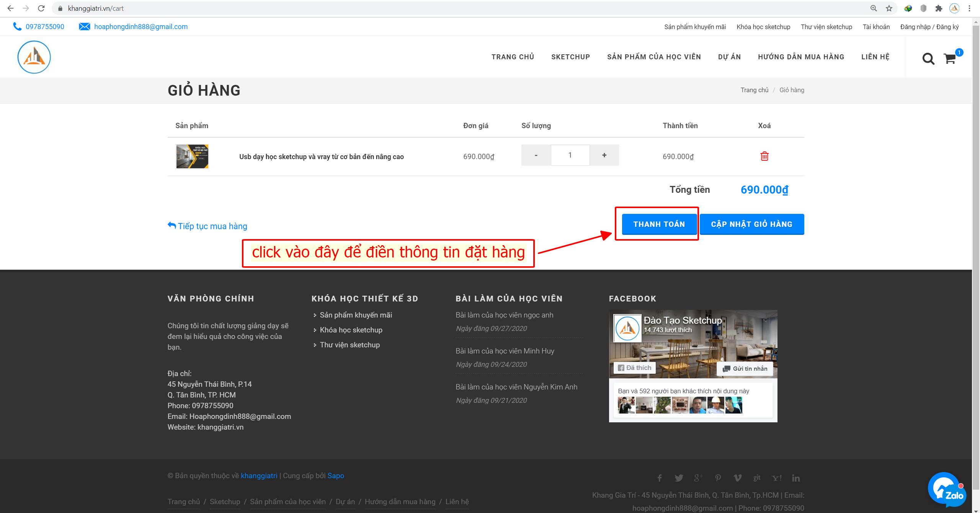The height and width of the screenshot is (513, 980).
Task: Open the Zalo chat bubble
Action: pyautogui.click(x=947, y=490)
